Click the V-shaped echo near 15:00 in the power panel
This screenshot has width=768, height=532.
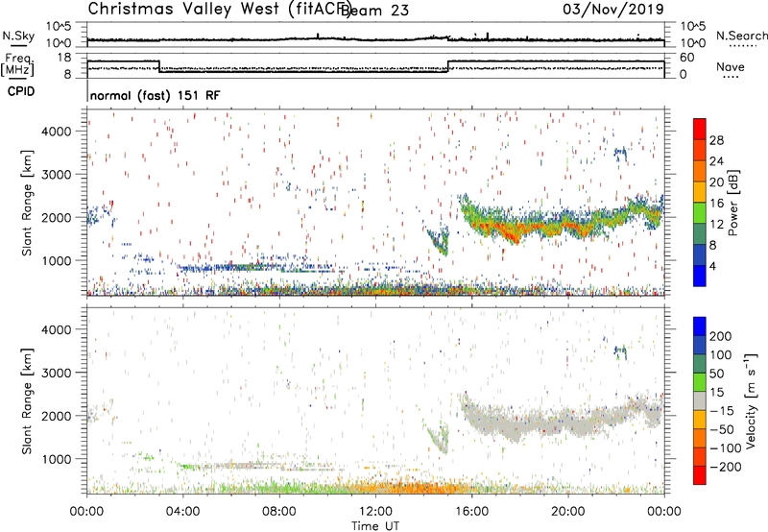[x=440, y=241]
